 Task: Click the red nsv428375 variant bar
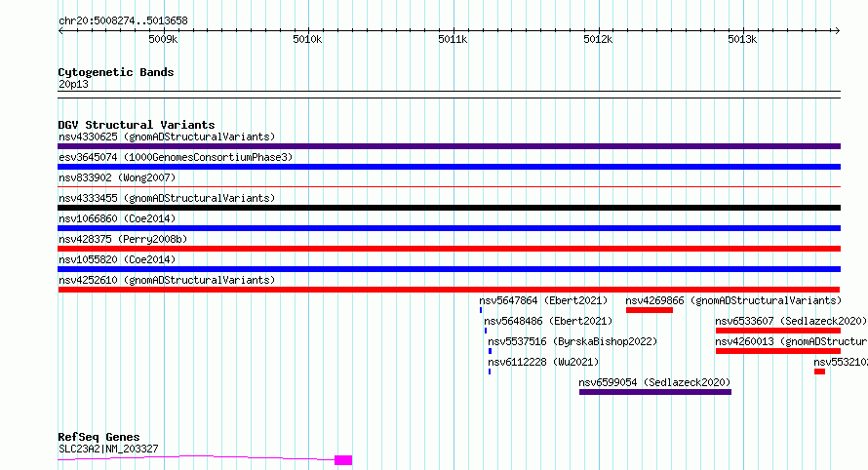coord(449,249)
